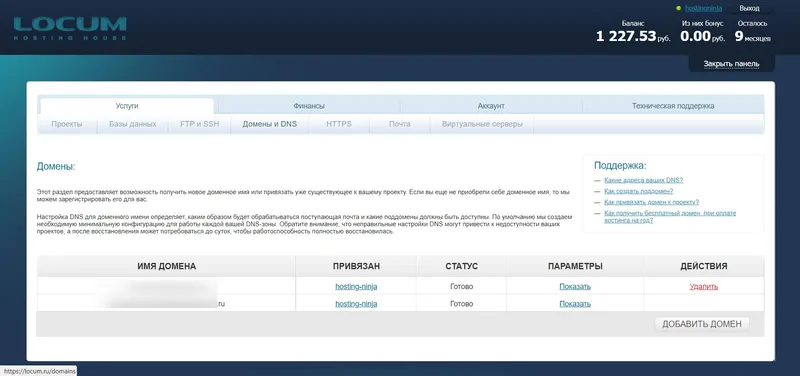Image resolution: width=800 pixels, height=376 pixels.
Task: Click the ИМЯ ДОМЕНА column header
Action: 166,266
